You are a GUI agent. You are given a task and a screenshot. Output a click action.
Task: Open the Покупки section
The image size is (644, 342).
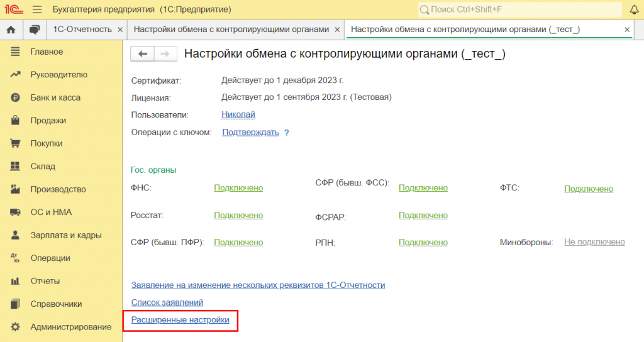pyautogui.click(x=47, y=144)
